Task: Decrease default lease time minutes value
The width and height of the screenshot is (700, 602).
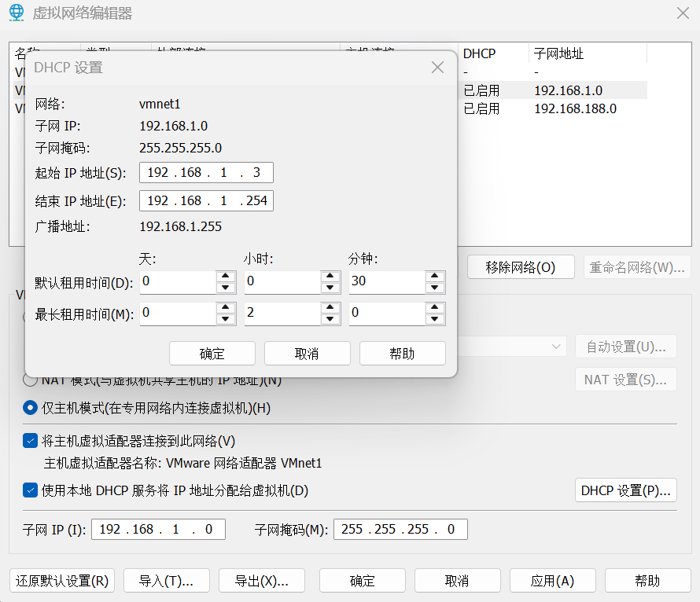Action: (435, 288)
